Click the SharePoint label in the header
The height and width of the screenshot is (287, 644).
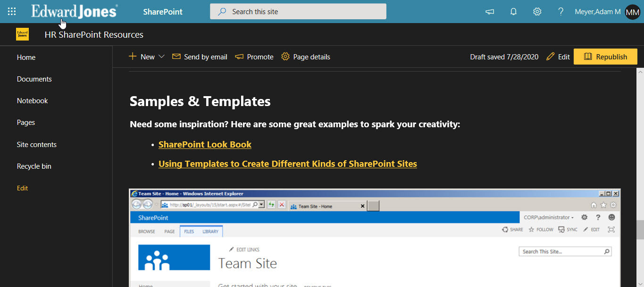[163, 12]
